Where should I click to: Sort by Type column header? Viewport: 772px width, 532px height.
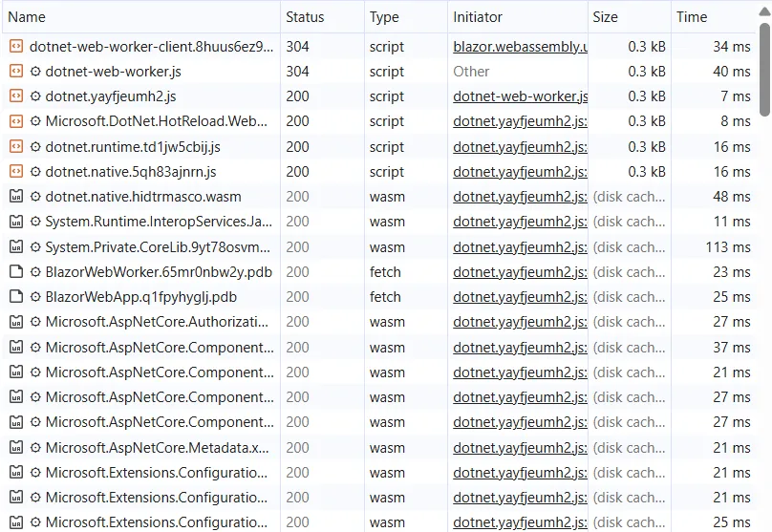pos(406,17)
